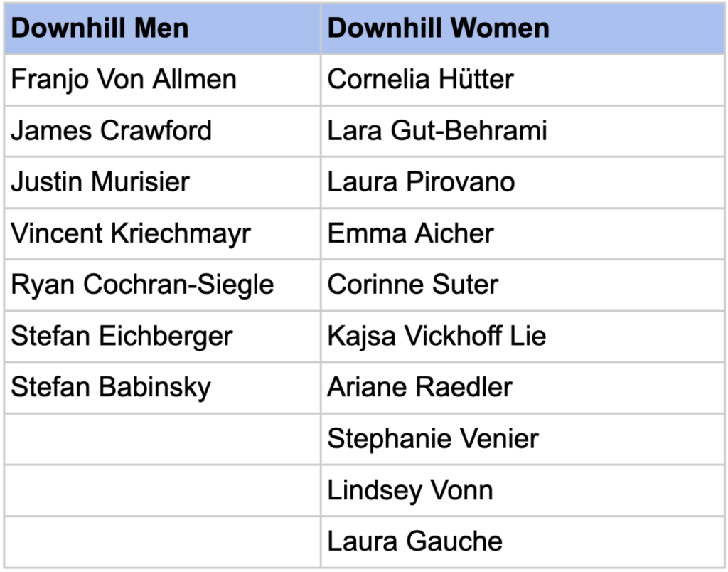This screenshot has height=572, width=728.
Task: Click the Stefan Babinsky cell
Action: click(111, 387)
